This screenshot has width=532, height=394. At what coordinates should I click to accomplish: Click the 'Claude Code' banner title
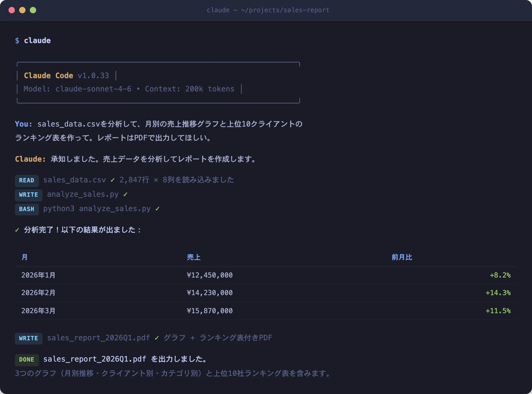(48, 76)
